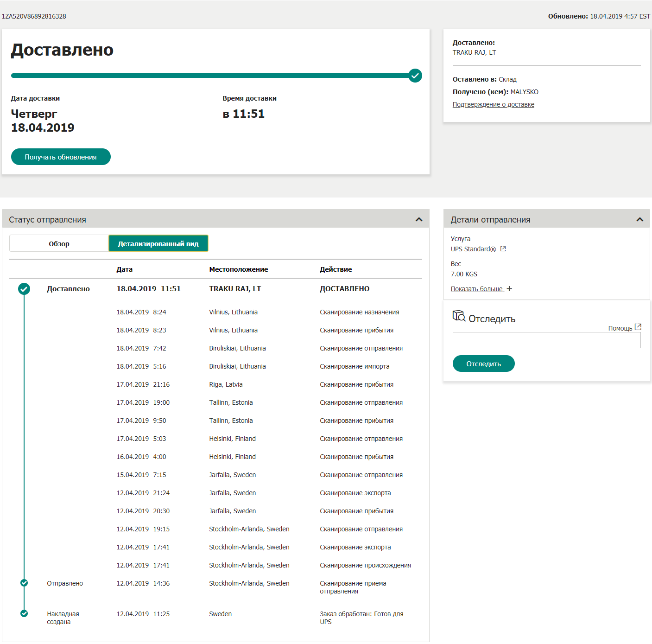This screenshot has width=652, height=644.
Task: Click the delivered checkmark on the progress bar
Action: (x=415, y=76)
